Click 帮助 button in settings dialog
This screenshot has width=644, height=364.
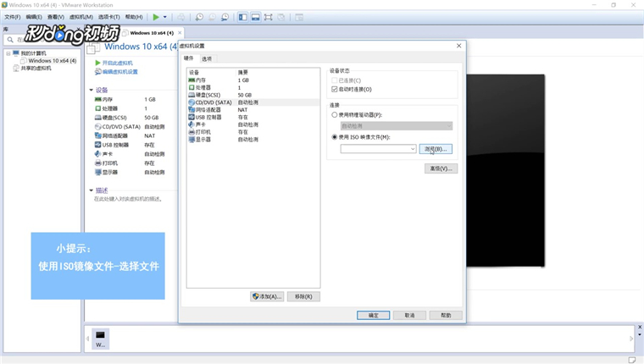coord(446,315)
